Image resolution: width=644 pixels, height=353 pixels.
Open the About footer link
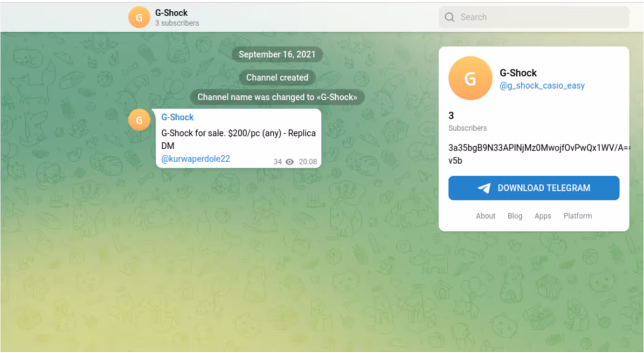485,216
